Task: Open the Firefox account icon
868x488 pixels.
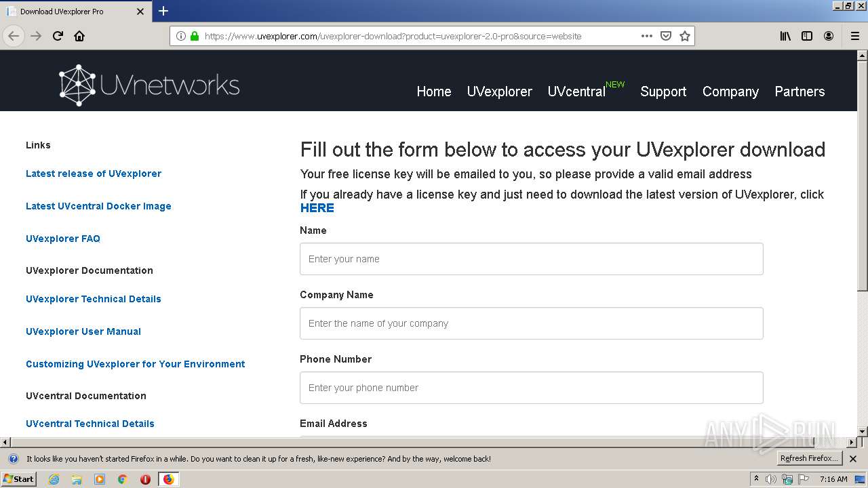Action: pyautogui.click(x=829, y=36)
